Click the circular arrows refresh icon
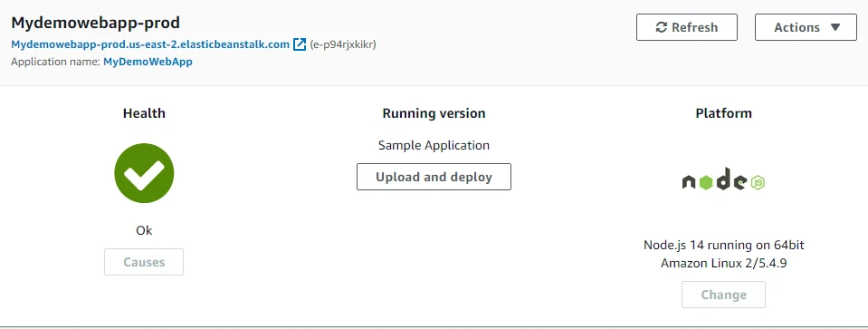 pyautogui.click(x=661, y=27)
